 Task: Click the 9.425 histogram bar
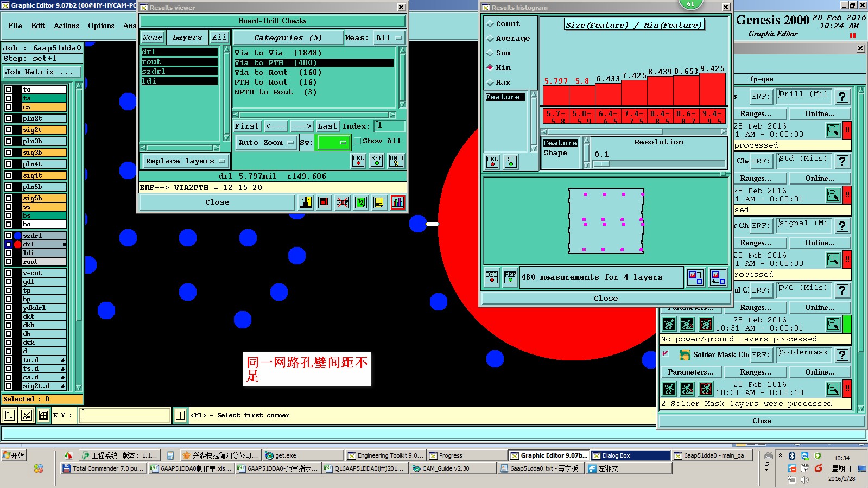tap(713, 89)
